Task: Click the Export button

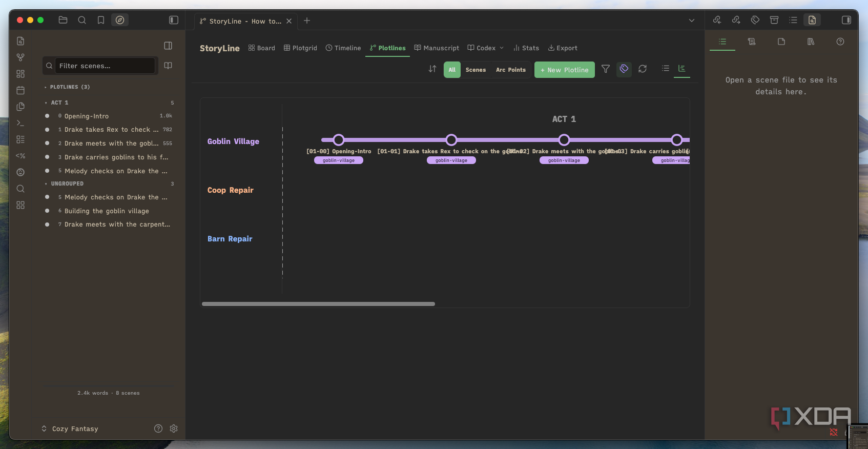Action: coord(563,48)
